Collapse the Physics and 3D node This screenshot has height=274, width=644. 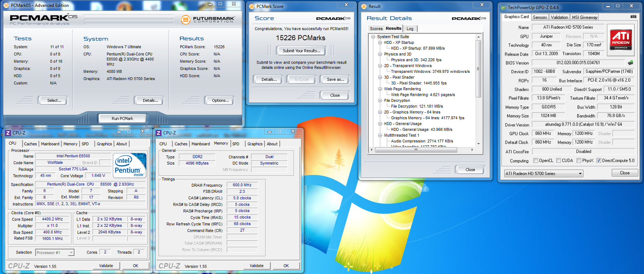(x=380, y=54)
